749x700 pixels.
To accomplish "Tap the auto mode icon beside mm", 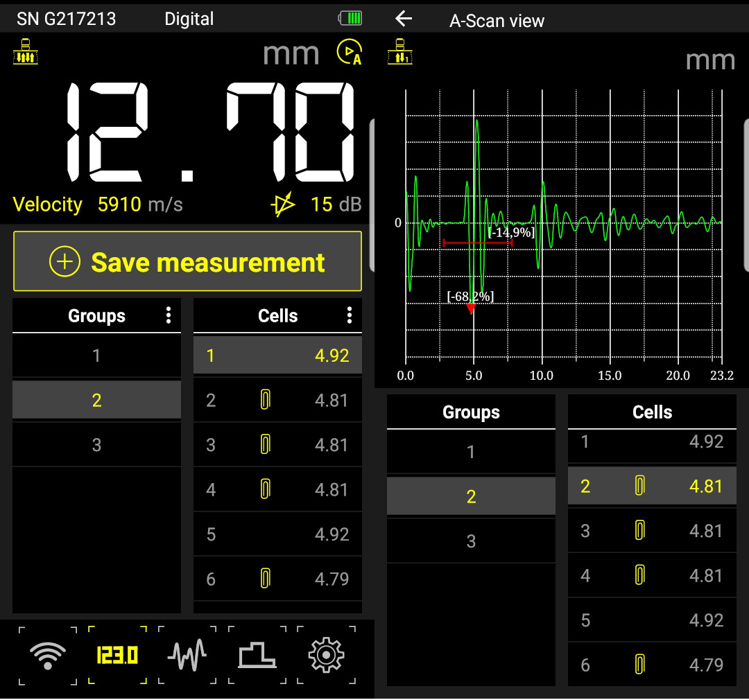I will coord(349,53).
